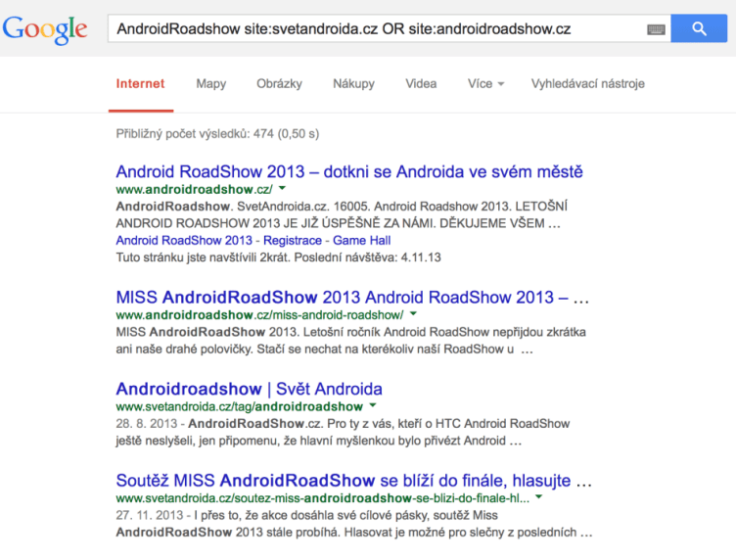The height and width of the screenshot is (560, 736).
Task: Switch to the Videa tab
Action: pos(421,83)
